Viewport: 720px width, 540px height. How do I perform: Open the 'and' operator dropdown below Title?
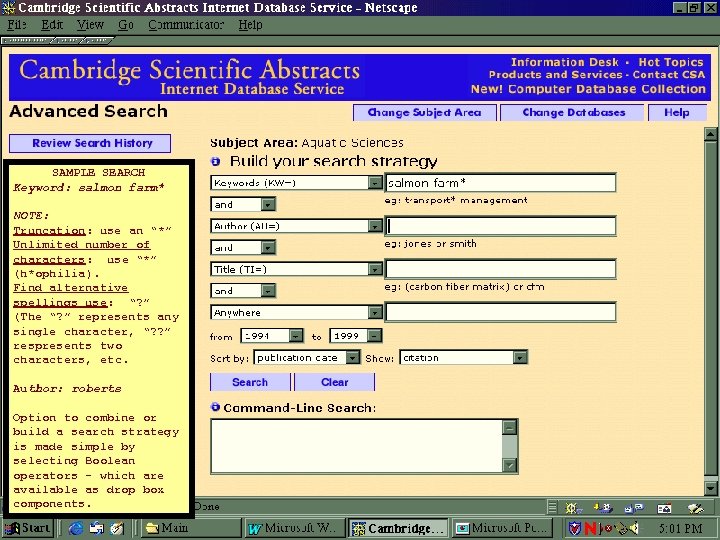click(x=268, y=291)
